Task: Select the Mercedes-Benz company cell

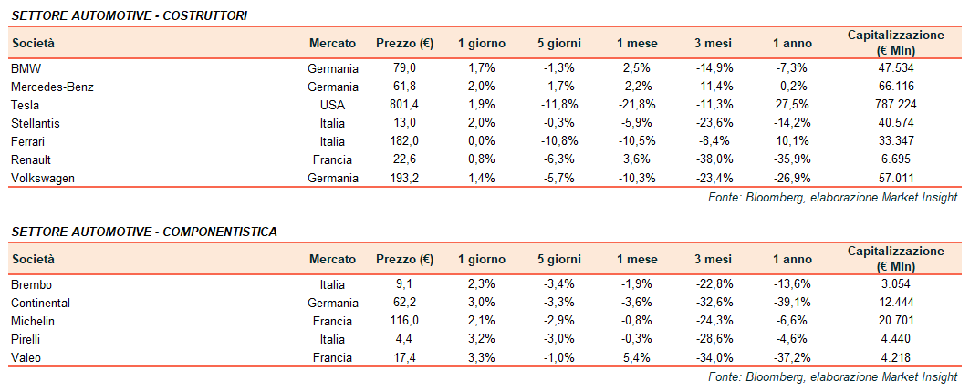Action: 53,87
